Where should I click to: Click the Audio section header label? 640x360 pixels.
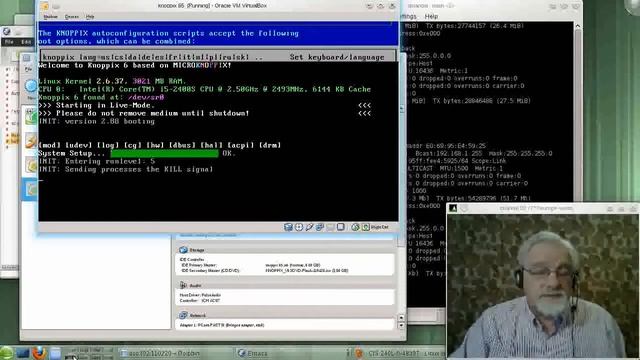coord(196,285)
